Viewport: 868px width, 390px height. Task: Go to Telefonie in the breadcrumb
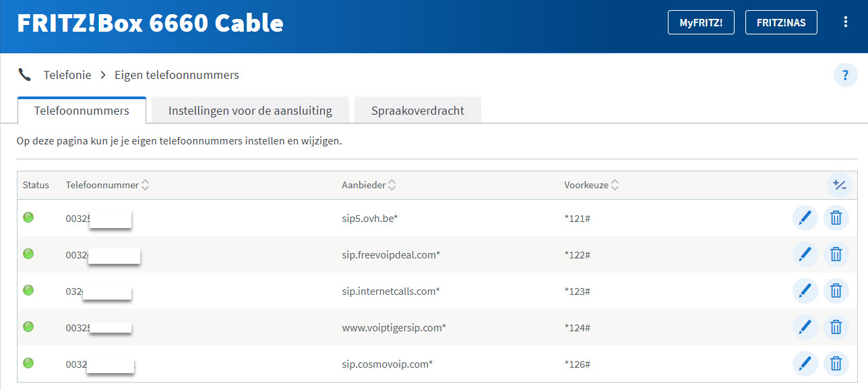coord(67,75)
